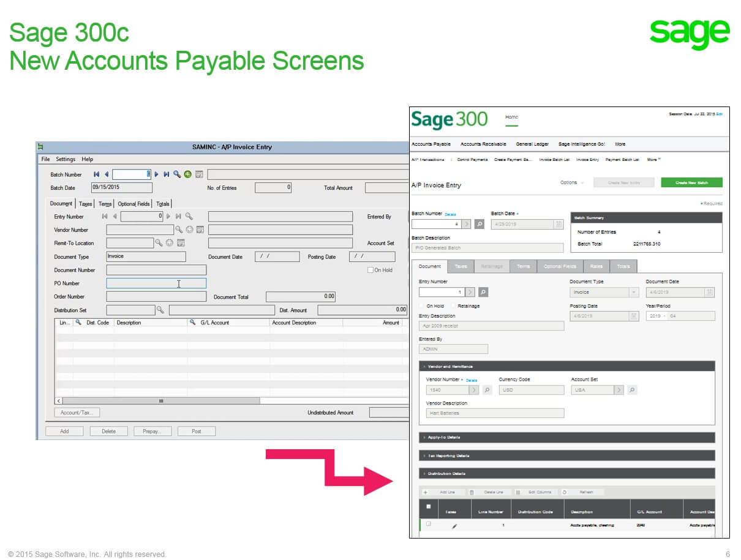Click Refresh button in distribution toolbar
Viewport: 741px width, 560px height.
(582, 492)
